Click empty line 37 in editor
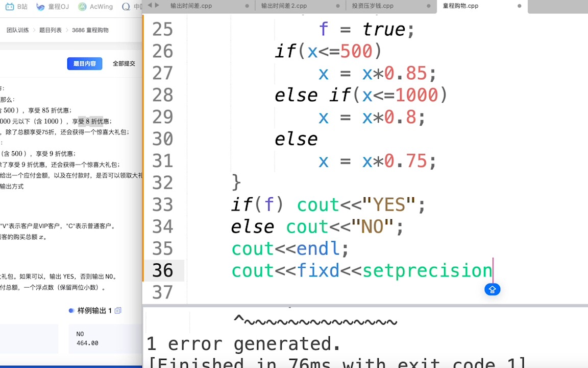This screenshot has height=368, width=588. tap(386, 292)
